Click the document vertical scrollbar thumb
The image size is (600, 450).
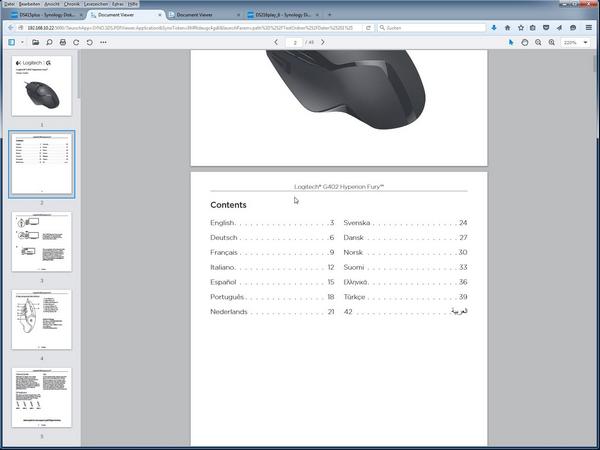(x=594, y=63)
